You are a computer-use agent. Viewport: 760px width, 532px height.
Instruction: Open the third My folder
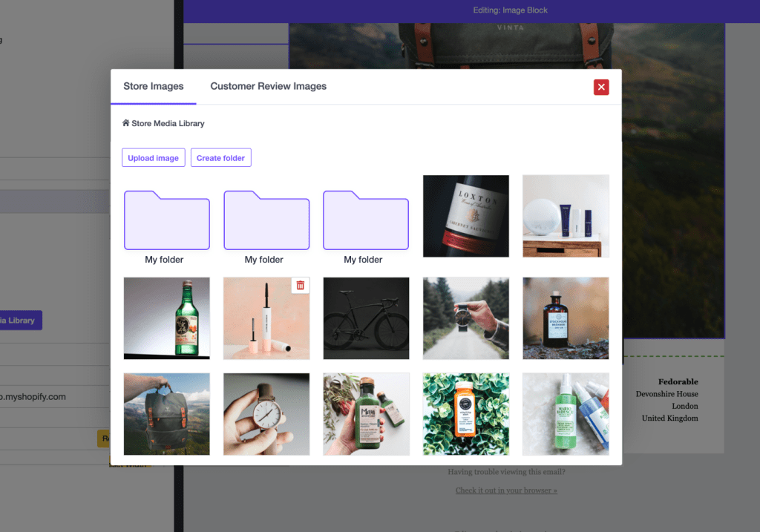tap(365, 221)
